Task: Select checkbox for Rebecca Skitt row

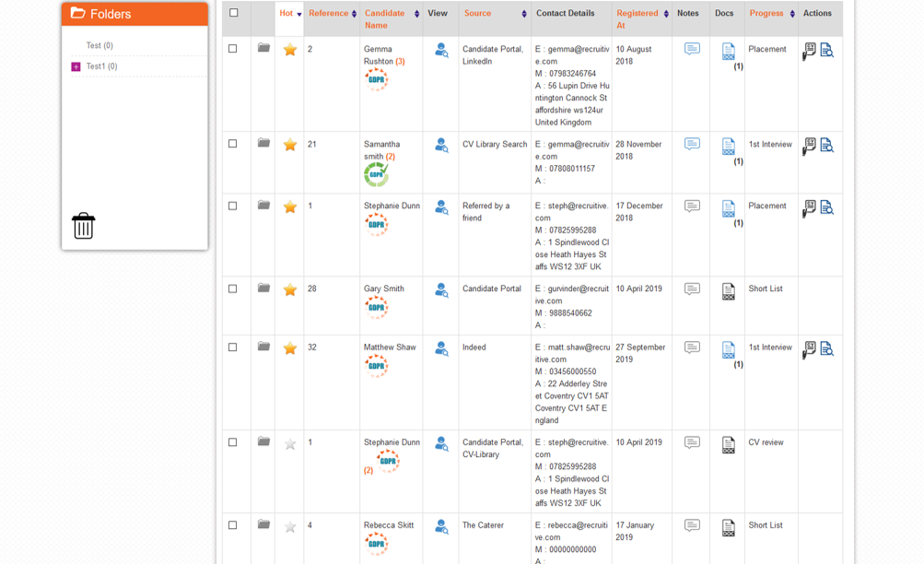Action: click(233, 524)
